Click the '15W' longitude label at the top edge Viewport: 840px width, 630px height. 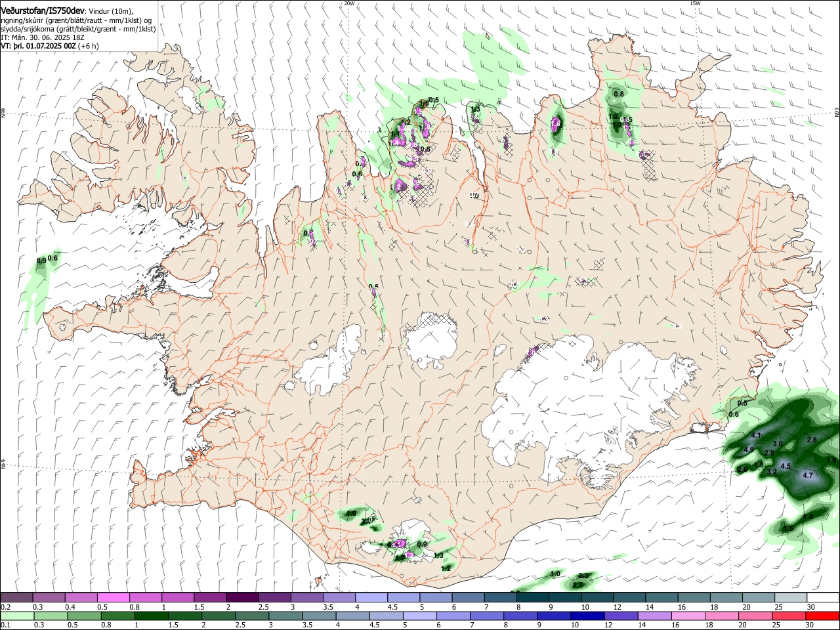click(695, 3)
